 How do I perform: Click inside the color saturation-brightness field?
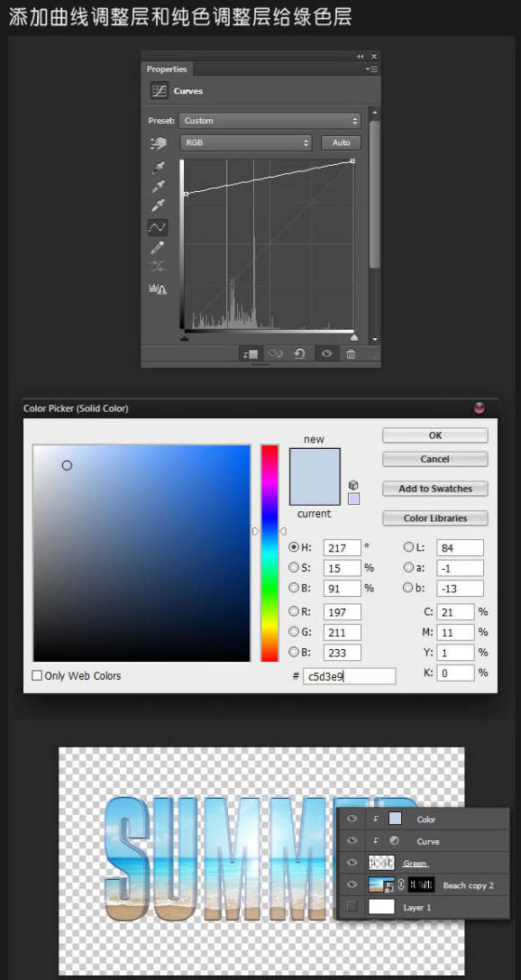click(x=142, y=553)
